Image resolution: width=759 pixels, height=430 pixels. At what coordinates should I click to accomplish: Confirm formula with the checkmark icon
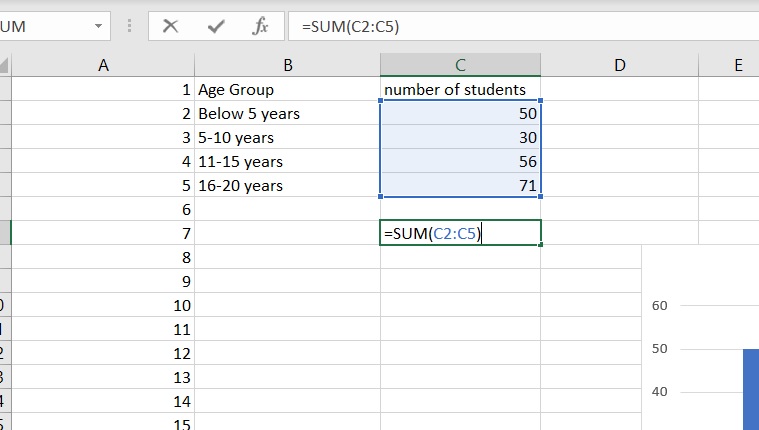point(216,26)
